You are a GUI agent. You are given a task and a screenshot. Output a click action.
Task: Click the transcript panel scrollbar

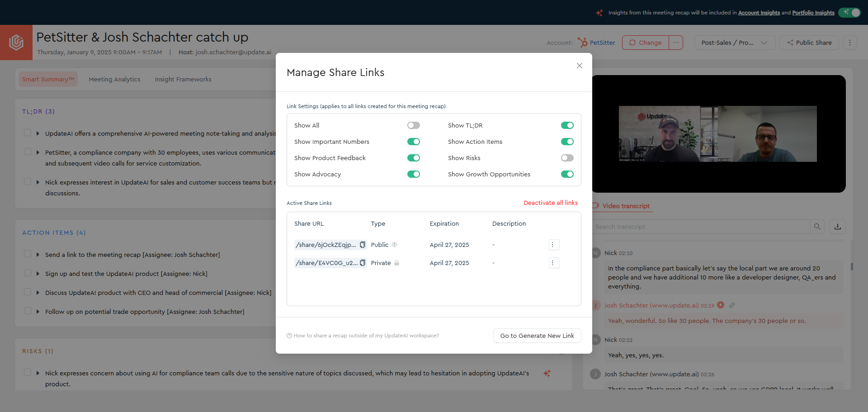[852, 267]
